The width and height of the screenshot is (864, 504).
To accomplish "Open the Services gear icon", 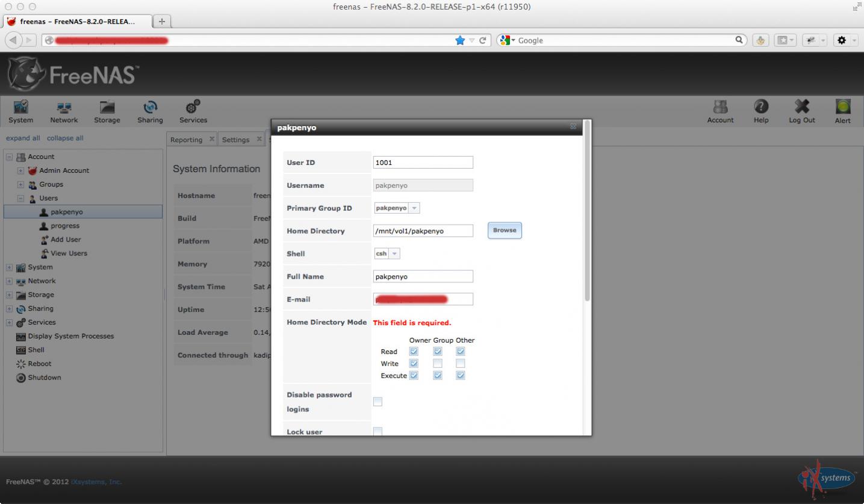I will point(193,111).
